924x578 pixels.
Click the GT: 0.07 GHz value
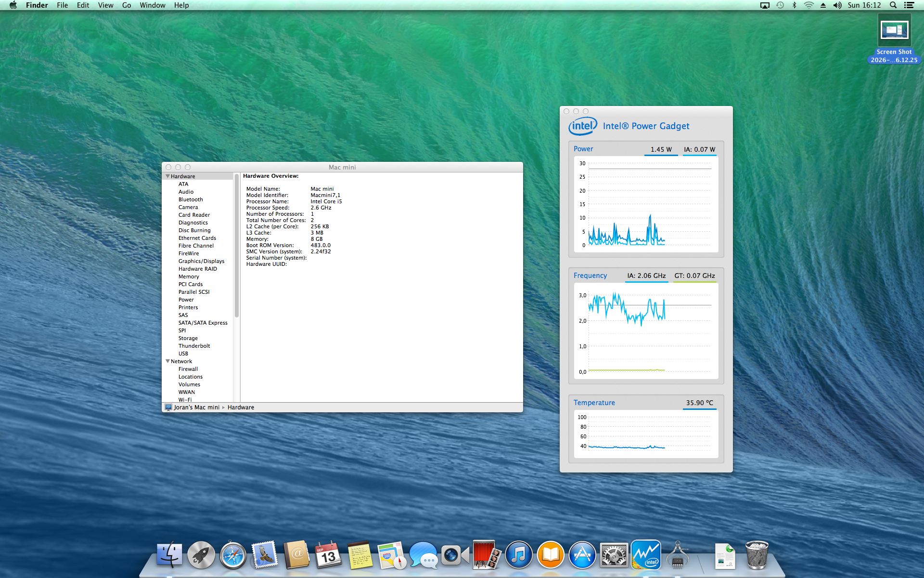point(694,276)
